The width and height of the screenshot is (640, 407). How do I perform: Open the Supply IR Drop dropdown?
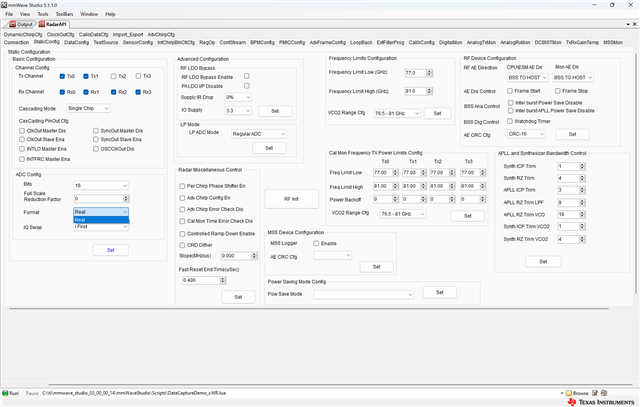coord(238,97)
